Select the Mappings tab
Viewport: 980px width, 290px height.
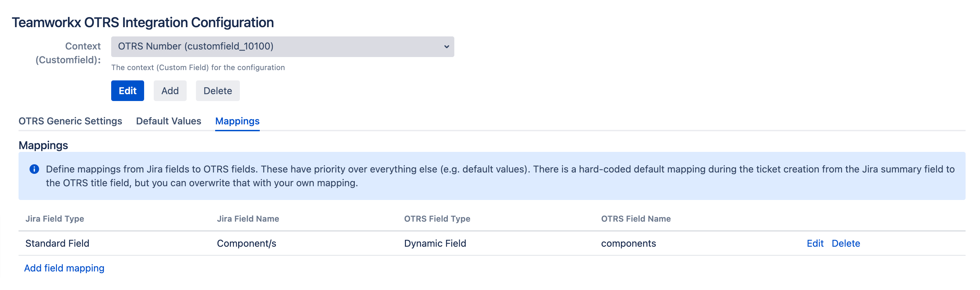237,121
